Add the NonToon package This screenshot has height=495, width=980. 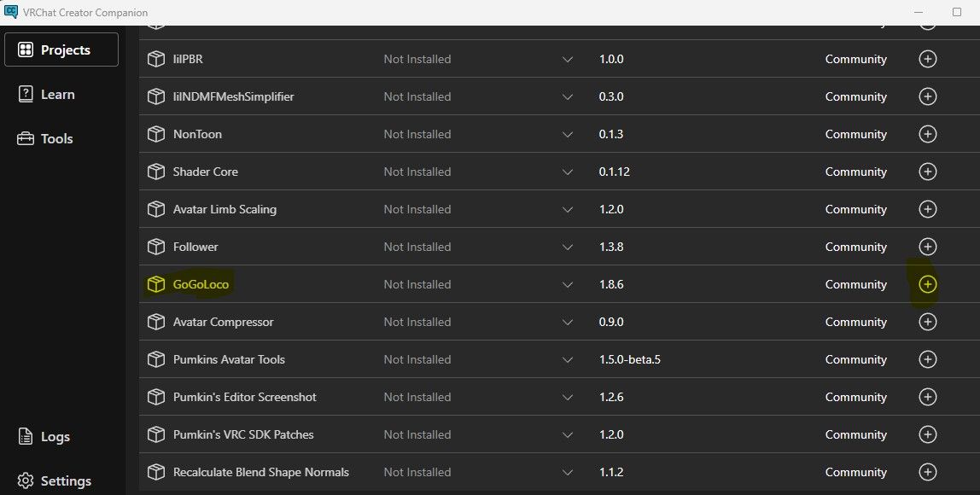[927, 134]
